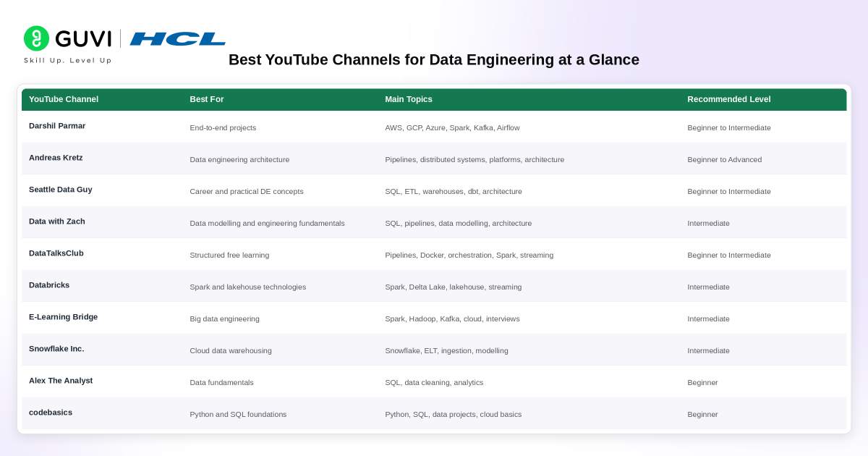Click the 'Best For' column header
The height and width of the screenshot is (456, 868).
click(207, 99)
